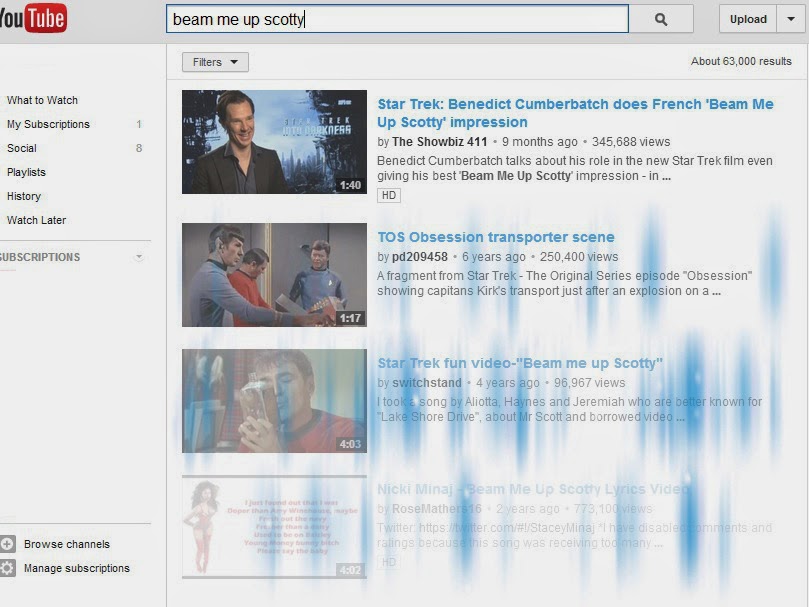The width and height of the screenshot is (809, 607).
Task: Go to What to Watch
Action: [x=42, y=100]
